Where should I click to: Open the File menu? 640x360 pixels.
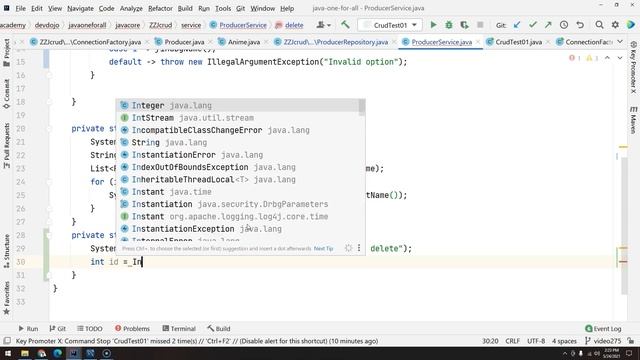pyautogui.click(x=20, y=8)
